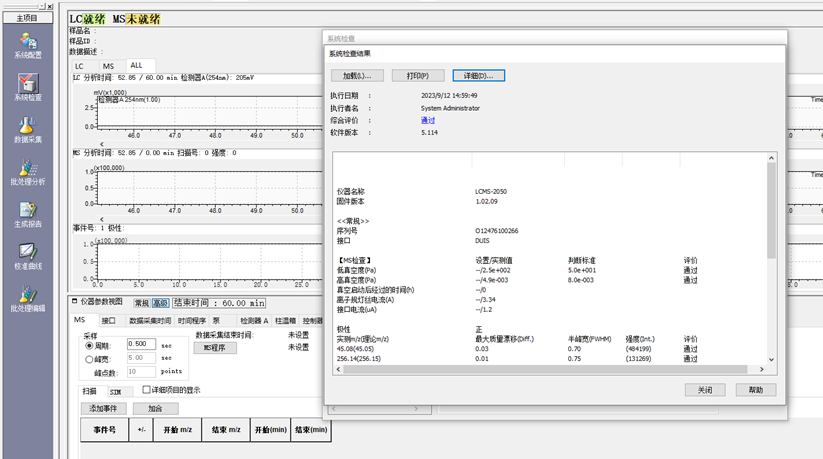
Task: Collapse the 仪器参数视图 panel toggle
Action: [74, 301]
